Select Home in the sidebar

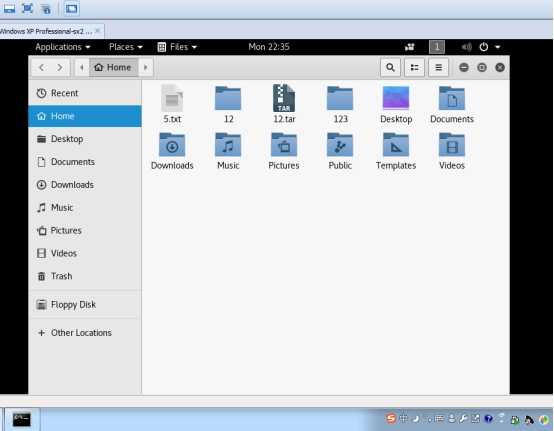coord(85,116)
